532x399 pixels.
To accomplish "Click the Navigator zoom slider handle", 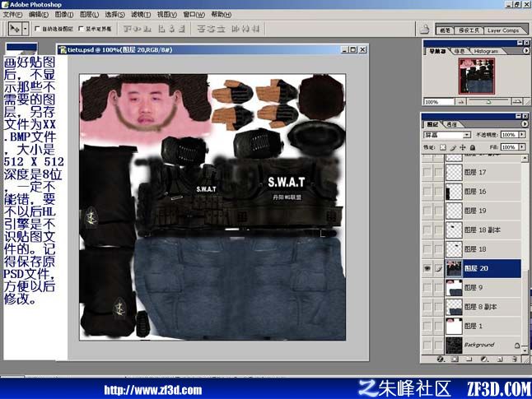I will coord(488,101).
